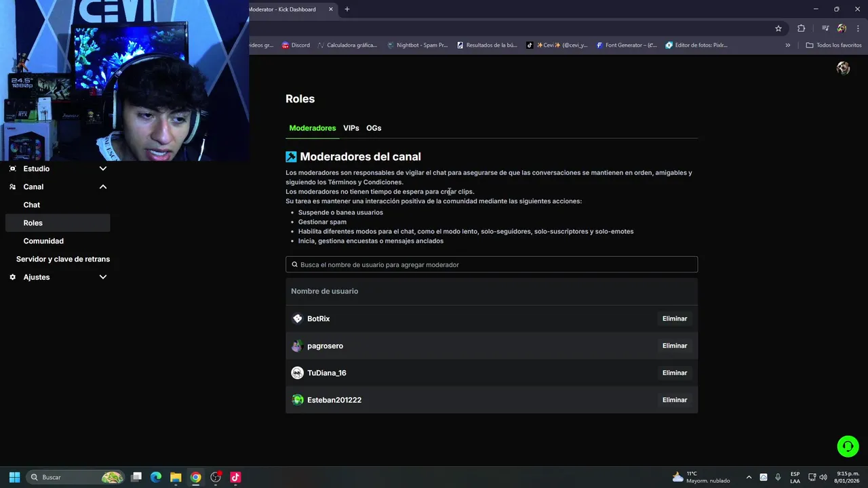Click the Nombre de usuario column header
Image resolution: width=868 pixels, height=488 pixels.
(x=325, y=291)
